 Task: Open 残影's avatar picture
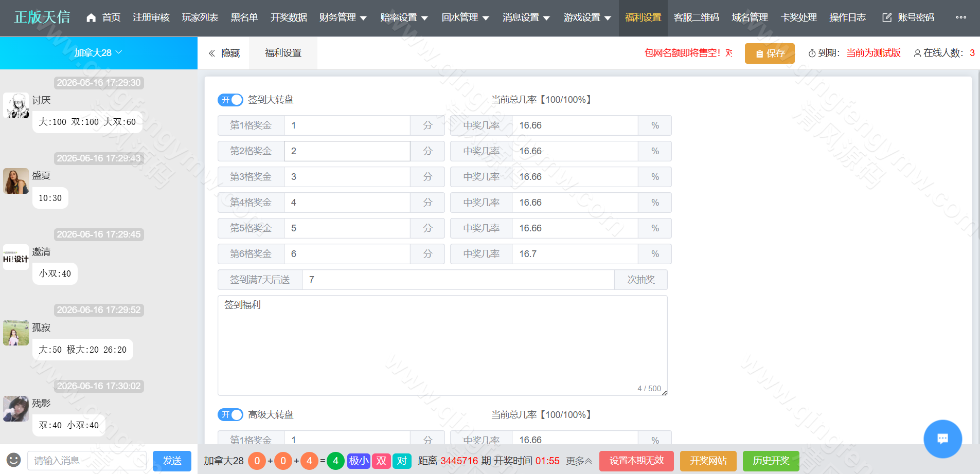pos(16,409)
